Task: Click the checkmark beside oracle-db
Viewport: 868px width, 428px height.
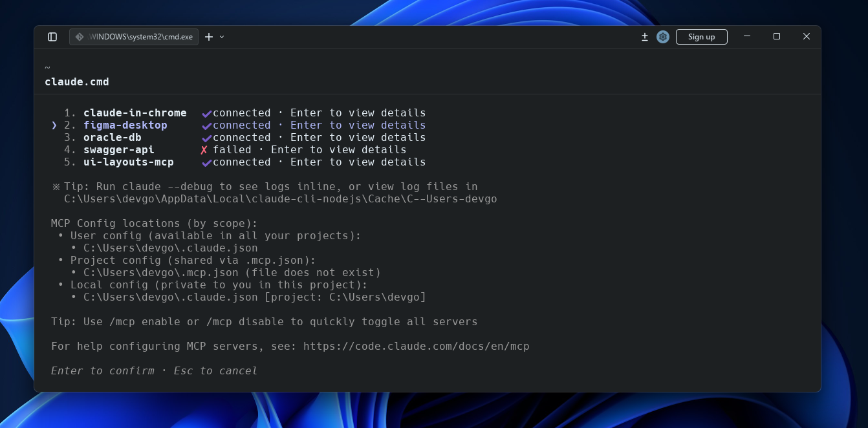Action: coord(206,138)
